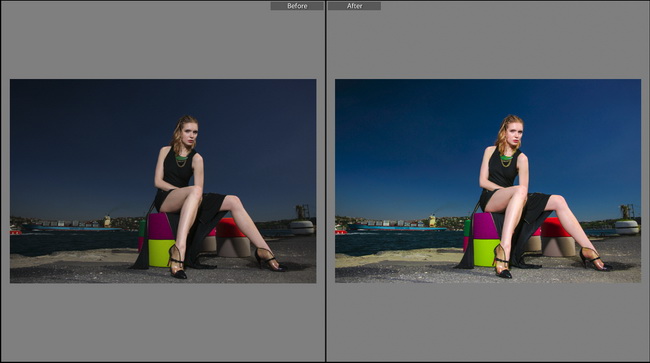Click the lime green stool in Before image
The width and height of the screenshot is (650, 363).
click(161, 252)
